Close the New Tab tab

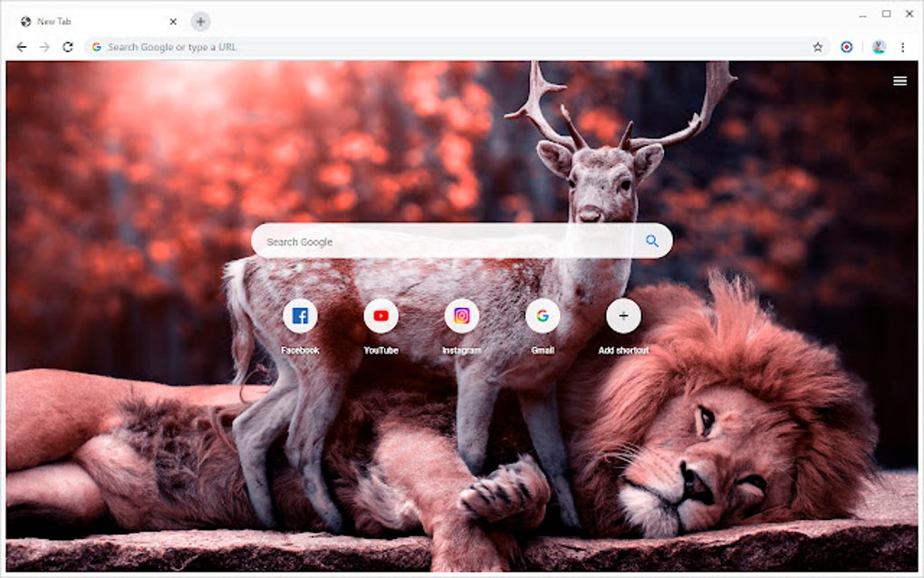172,21
